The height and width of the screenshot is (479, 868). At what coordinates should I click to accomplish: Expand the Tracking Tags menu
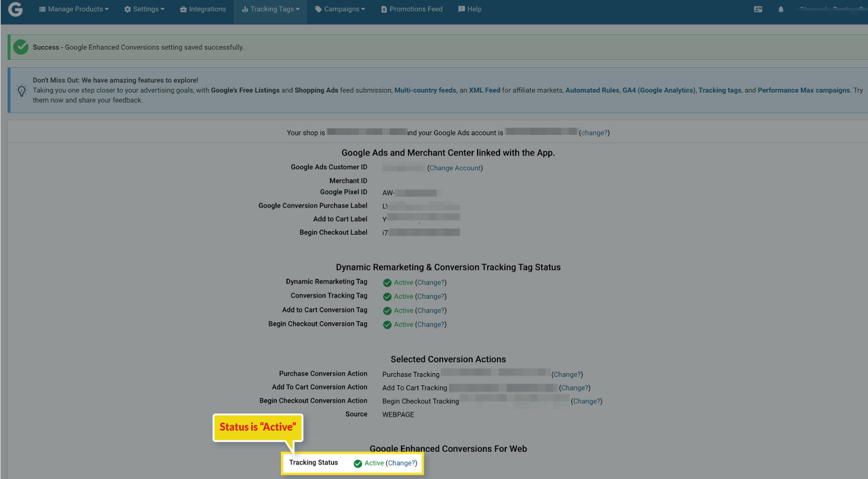271,9
